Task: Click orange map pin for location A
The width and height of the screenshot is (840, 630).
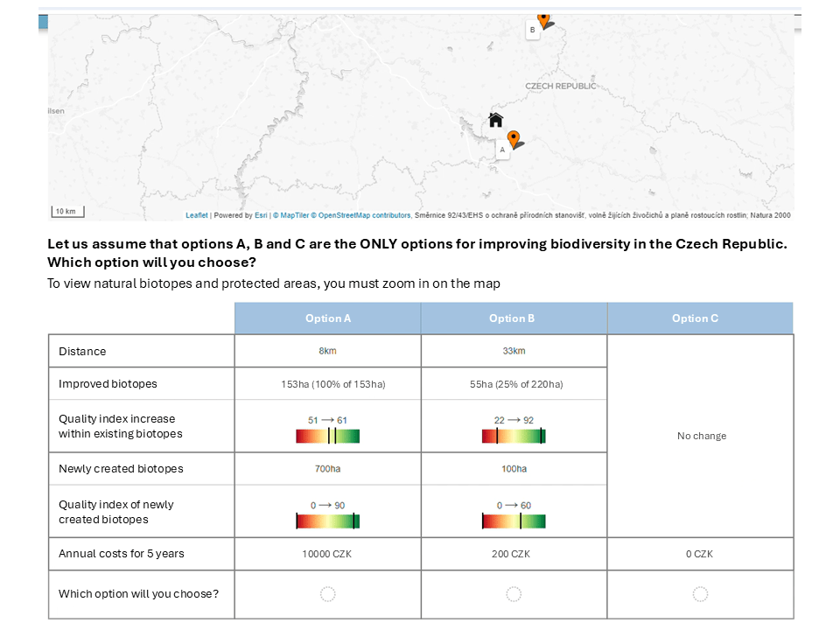Action: tap(514, 139)
